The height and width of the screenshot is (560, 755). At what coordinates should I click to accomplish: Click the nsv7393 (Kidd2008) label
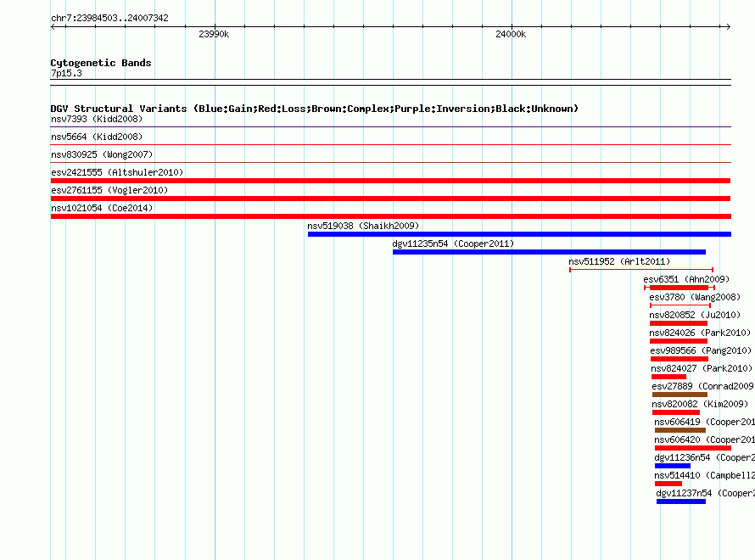point(97,119)
